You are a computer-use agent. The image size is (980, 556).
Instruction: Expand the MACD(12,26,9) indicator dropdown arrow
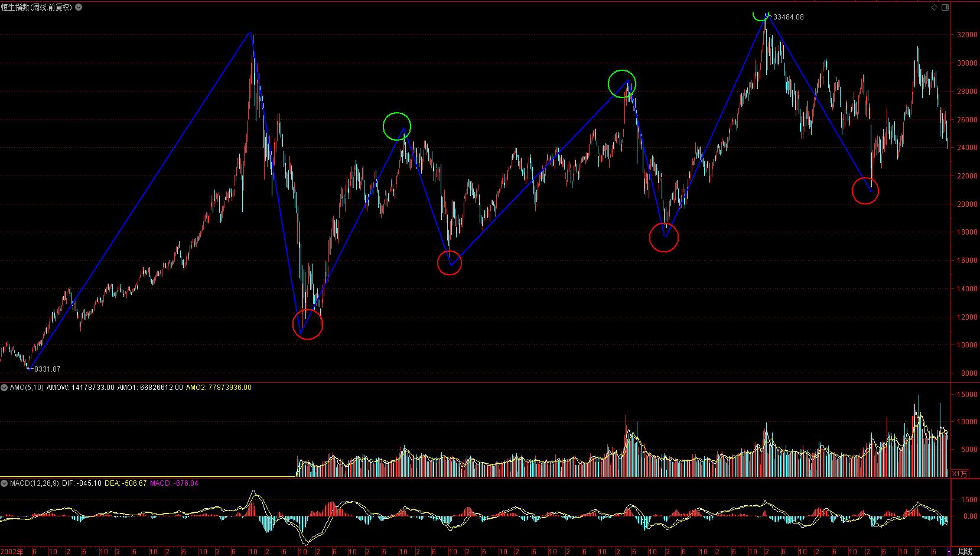pyautogui.click(x=5, y=483)
